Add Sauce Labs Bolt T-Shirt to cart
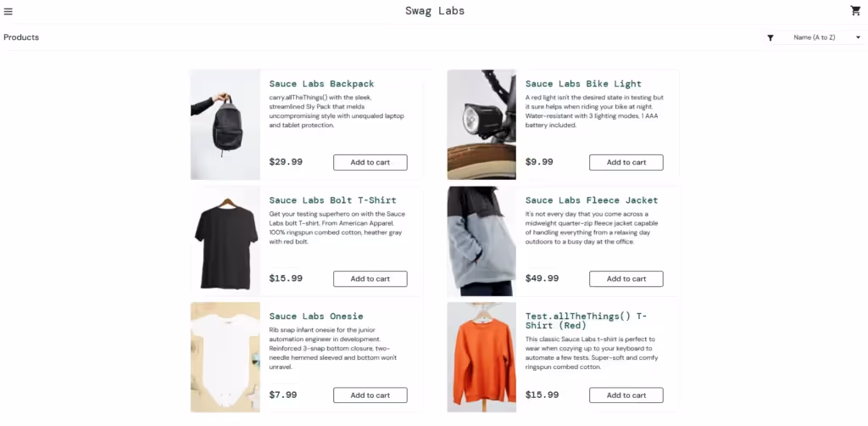Viewport: 868px width, 426px height. [x=370, y=278]
